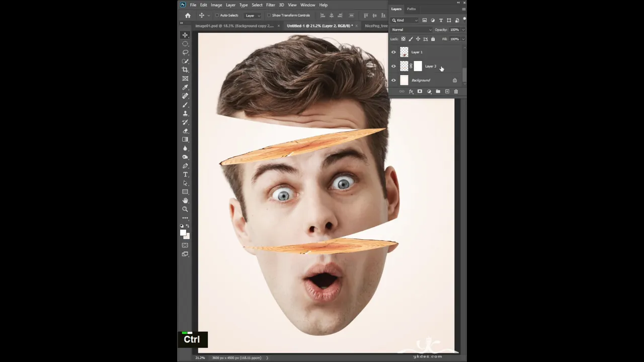This screenshot has height=362, width=644.
Task: Enable the Auto-Select checkbox
Action: (217, 16)
